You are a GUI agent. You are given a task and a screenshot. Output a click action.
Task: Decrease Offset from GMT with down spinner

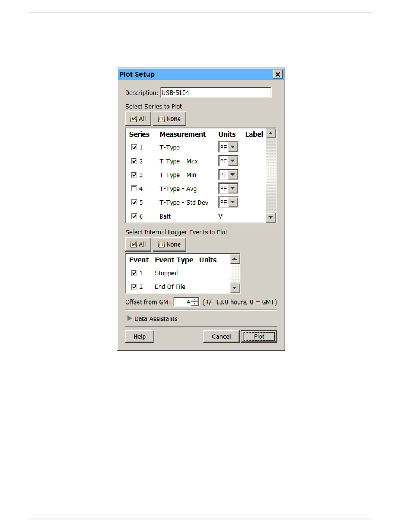tap(195, 304)
